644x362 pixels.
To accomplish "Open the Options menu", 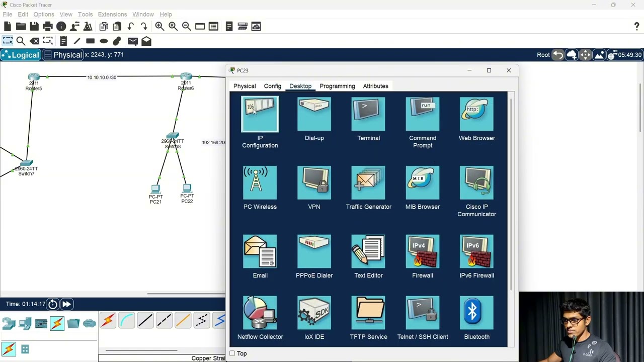I will pos(44,14).
